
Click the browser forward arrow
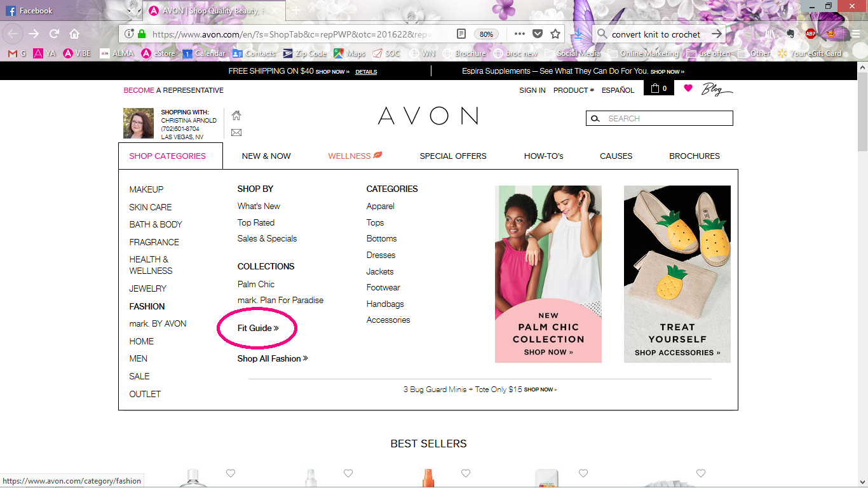[34, 34]
